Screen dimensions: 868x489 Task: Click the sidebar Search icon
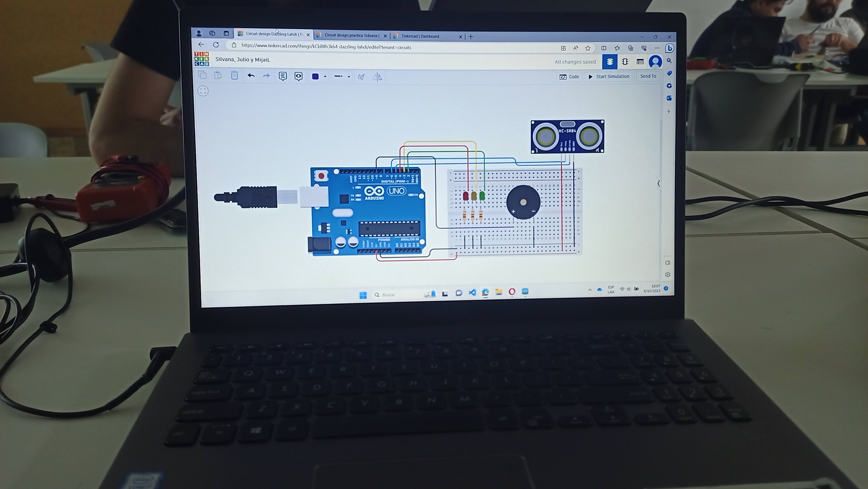point(669,61)
